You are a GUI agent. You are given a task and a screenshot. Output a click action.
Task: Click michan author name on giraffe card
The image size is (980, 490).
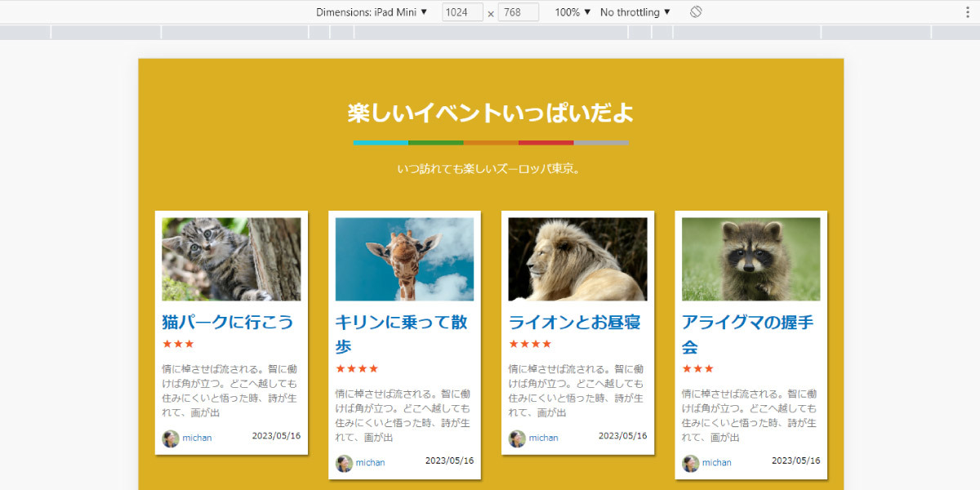(x=370, y=463)
